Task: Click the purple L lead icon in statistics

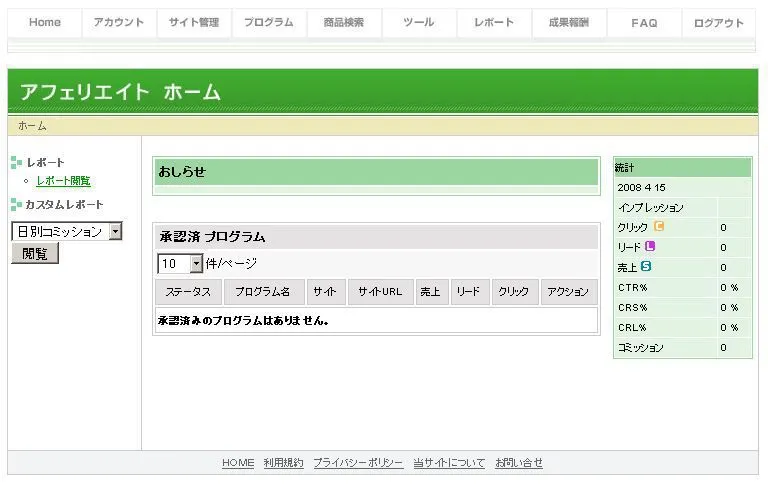Action: (650, 246)
